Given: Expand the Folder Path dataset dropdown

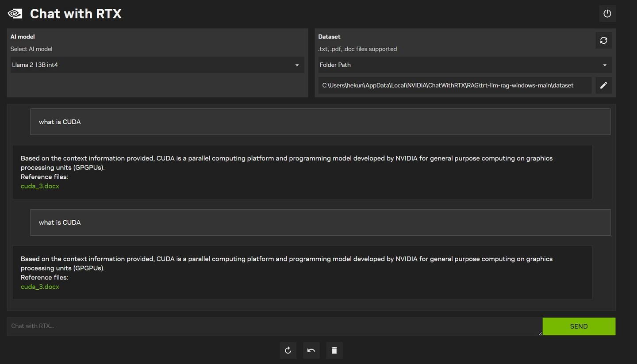Looking at the screenshot, I should (x=465, y=65).
